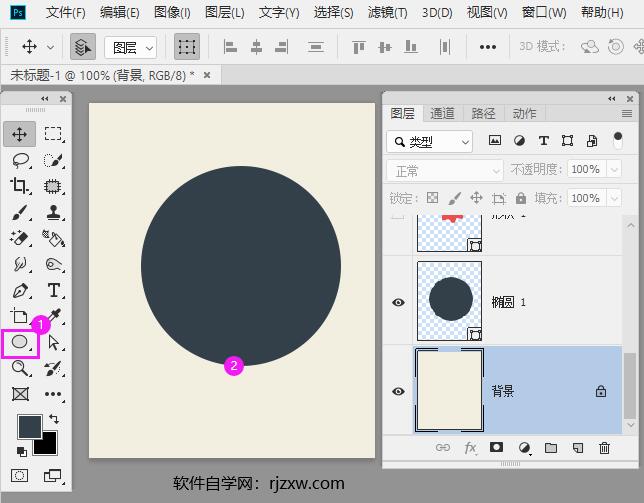
Task: Select the Horizontal Type tool
Action: (53, 290)
